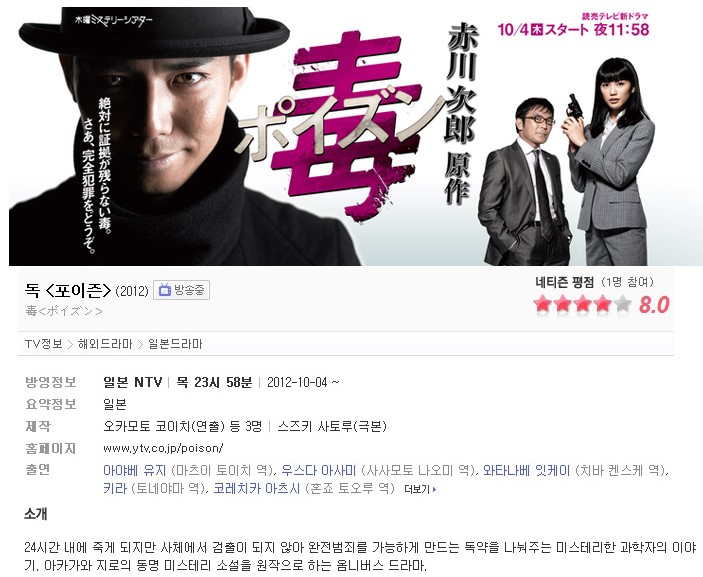The height and width of the screenshot is (577, 703).
Task: Click the fifth gray rating star
Action: point(622,304)
